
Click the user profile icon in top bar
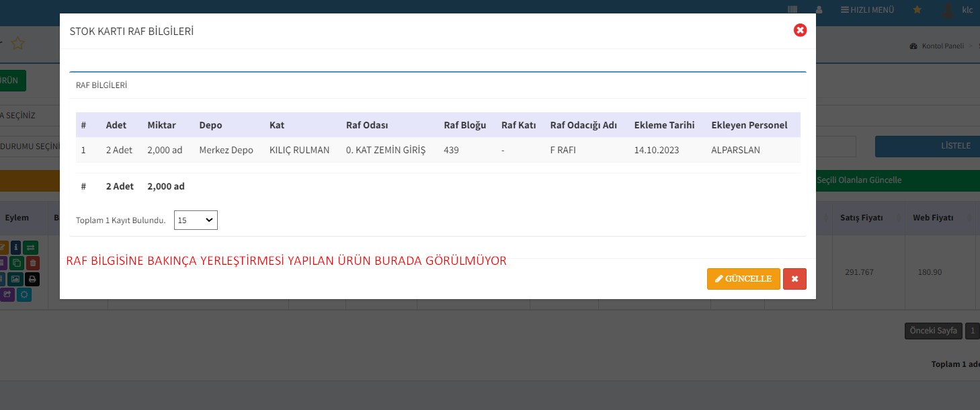(819, 10)
